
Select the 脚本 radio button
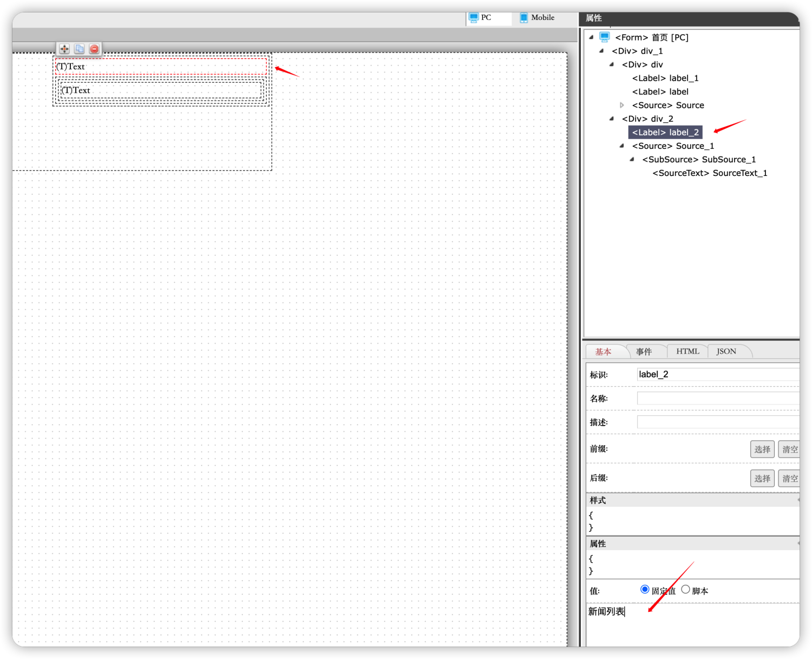pos(685,590)
